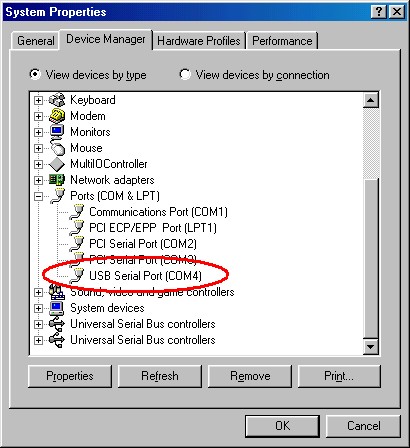Click the Refresh button

click(x=160, y=376)
